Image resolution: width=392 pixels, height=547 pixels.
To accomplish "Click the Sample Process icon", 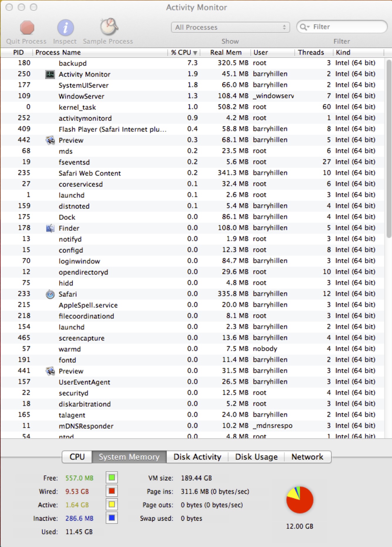I will tap(108, 27).
